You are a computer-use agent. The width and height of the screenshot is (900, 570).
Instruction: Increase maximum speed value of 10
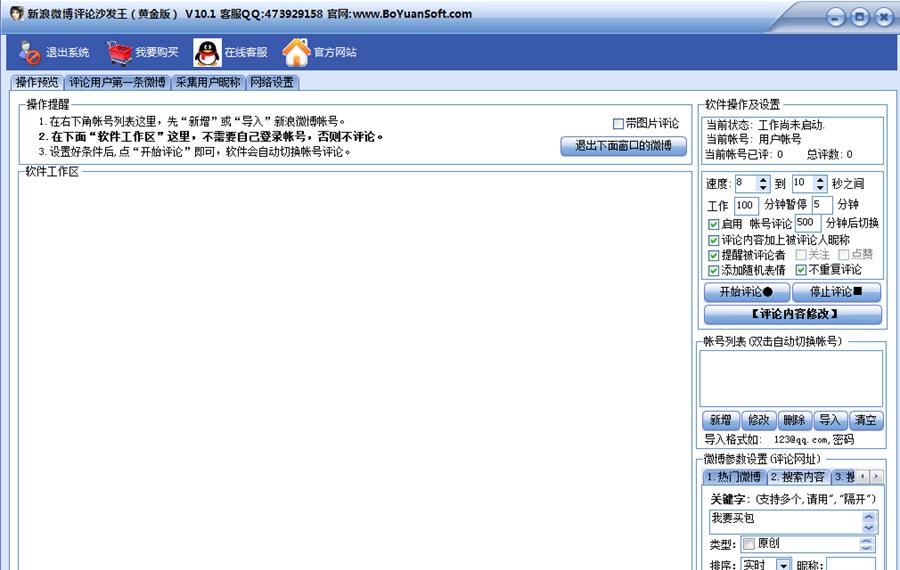820,180
